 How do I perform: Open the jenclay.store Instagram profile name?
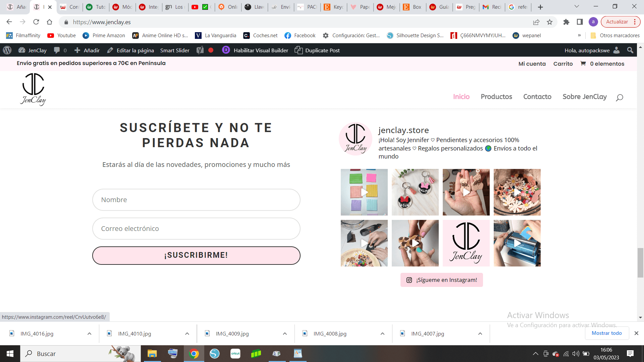tap(404, 130)
